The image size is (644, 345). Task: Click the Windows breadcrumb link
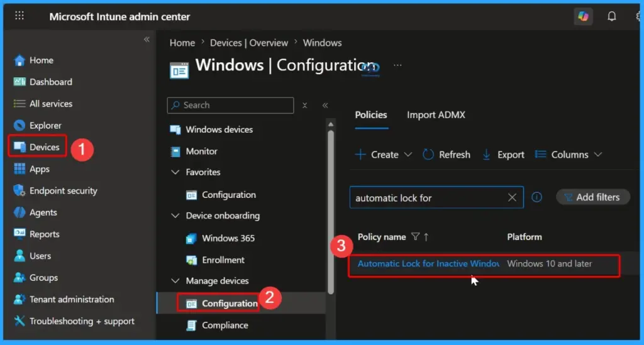pyautogui.click(x=323, y=43)
